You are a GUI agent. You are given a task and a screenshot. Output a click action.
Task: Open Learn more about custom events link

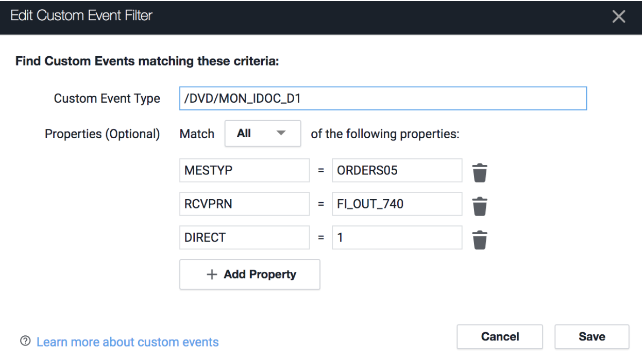click(128, 342)
